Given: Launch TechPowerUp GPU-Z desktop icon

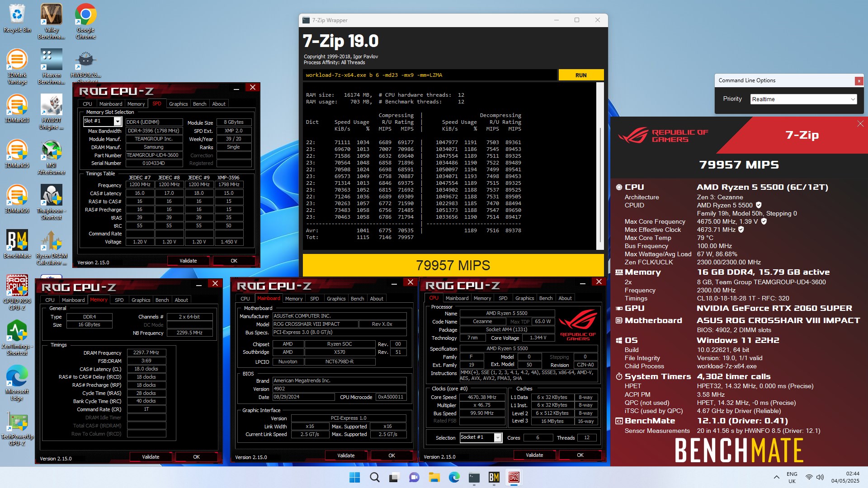Looking at the screenshot, I should [17, 428].
